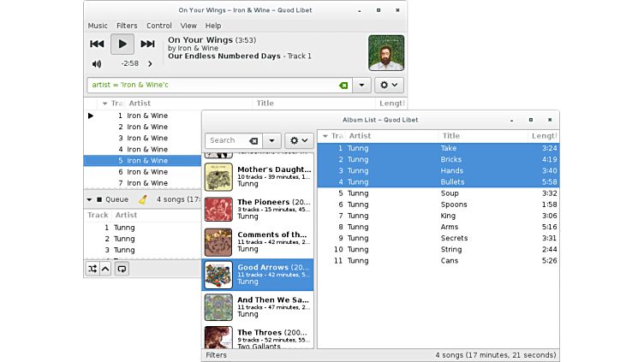Open the Filters menu
The height and width of the screenshot is (362, 644).
127,26
